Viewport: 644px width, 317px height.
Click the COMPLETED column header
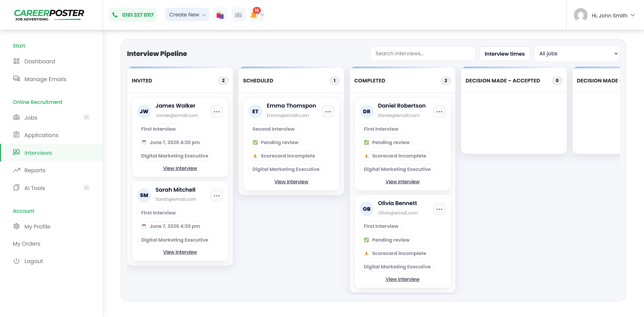point(369,81)
